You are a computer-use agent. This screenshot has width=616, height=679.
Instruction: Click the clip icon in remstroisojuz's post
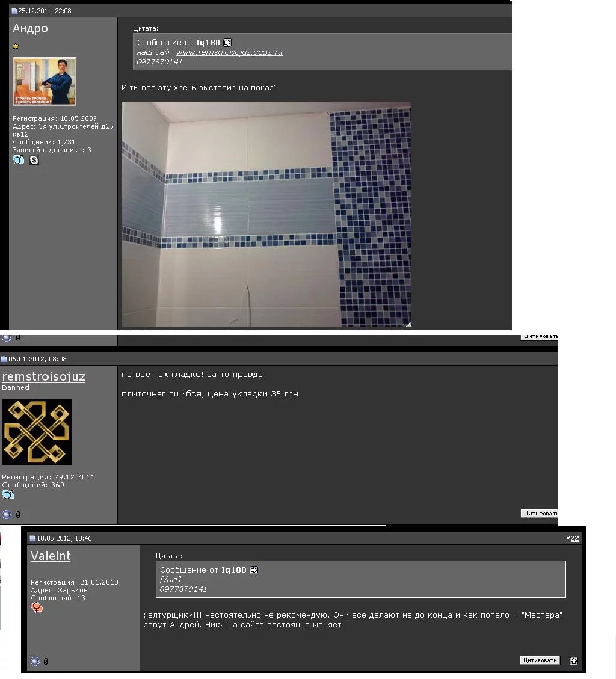pos(18,514)
